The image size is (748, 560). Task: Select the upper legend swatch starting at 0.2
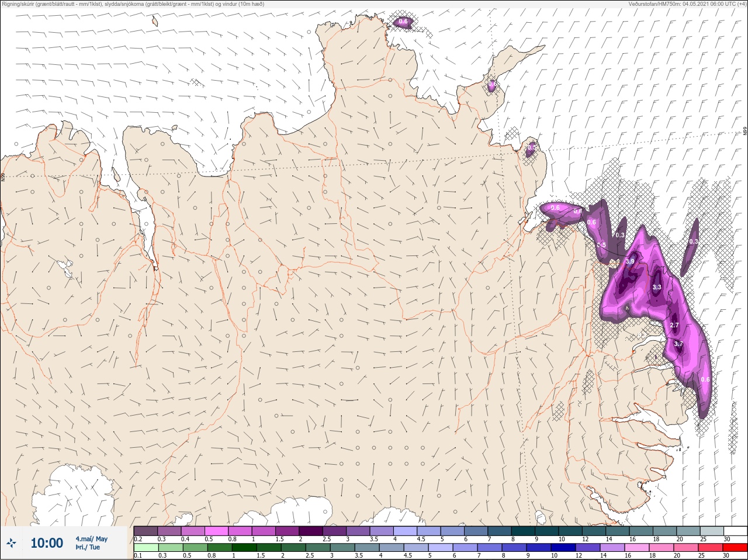point(146,531)
